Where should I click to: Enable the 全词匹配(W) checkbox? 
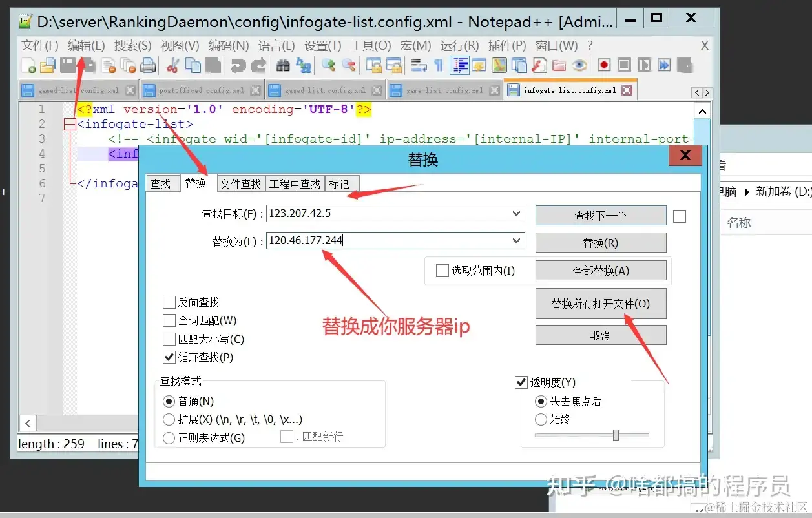click(169, 320)
